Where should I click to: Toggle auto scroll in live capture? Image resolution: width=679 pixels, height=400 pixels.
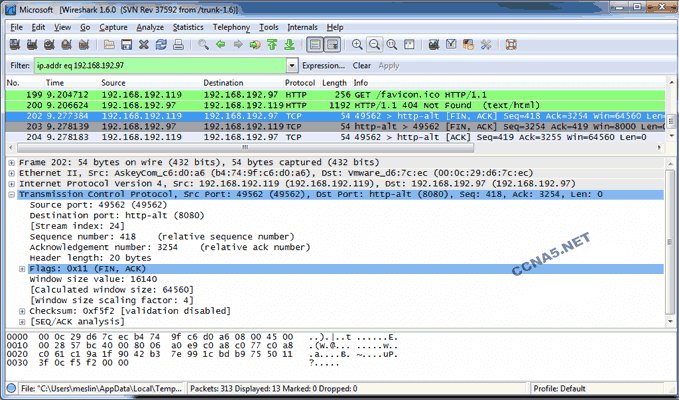(332, 45)
